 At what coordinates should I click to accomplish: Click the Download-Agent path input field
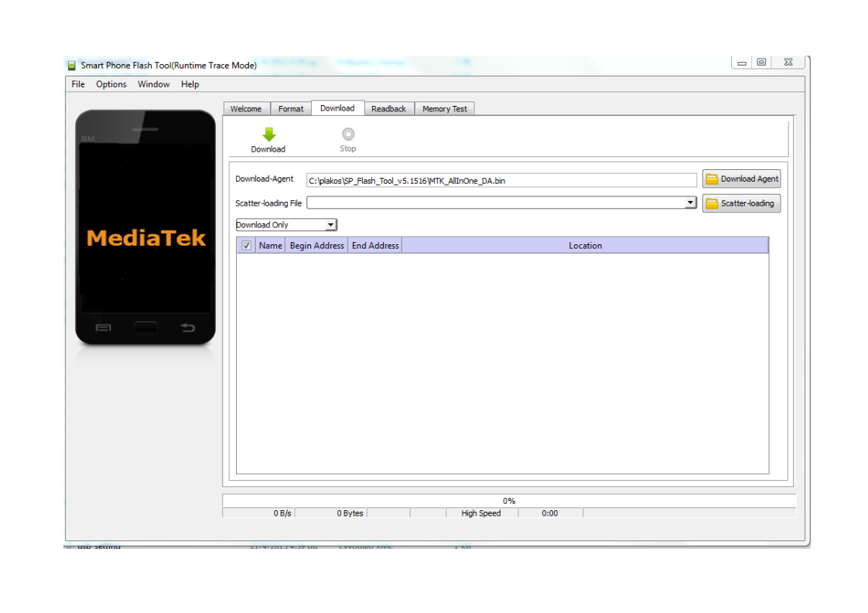(501, 180)
